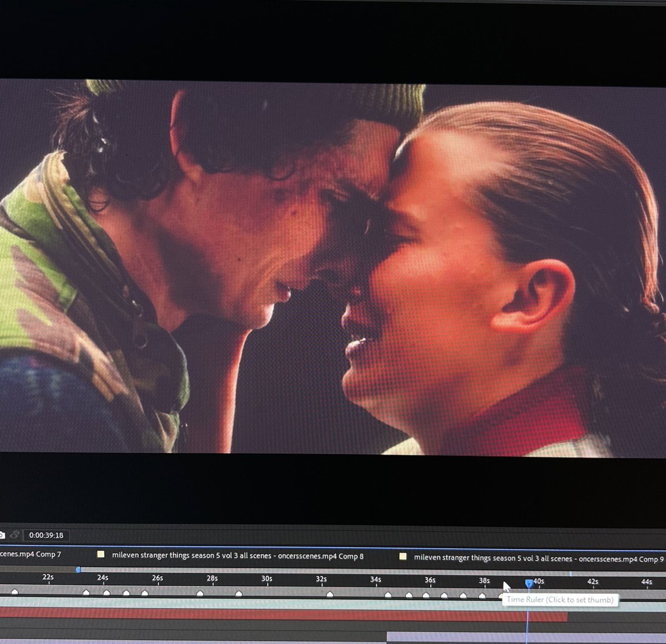This screenshot has height=644, width=666.
Task: Click the snapshot camera icon beside the timecode
Action: [x=2, y=535]
